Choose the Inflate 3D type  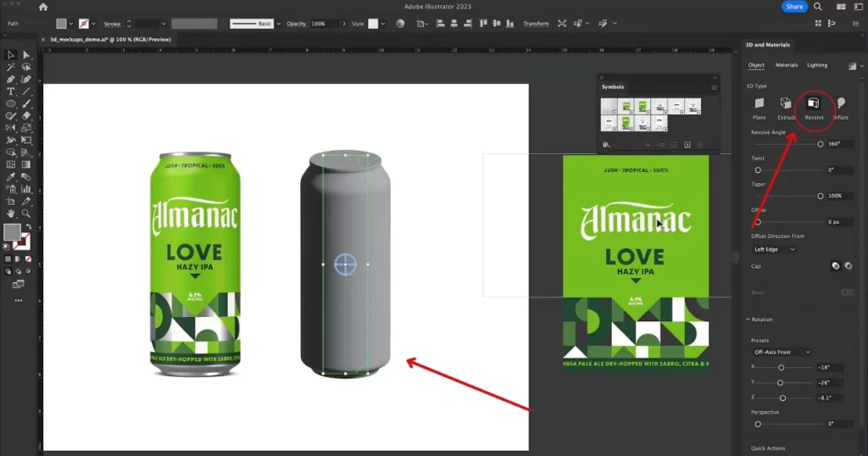click(x=841, y=108)
